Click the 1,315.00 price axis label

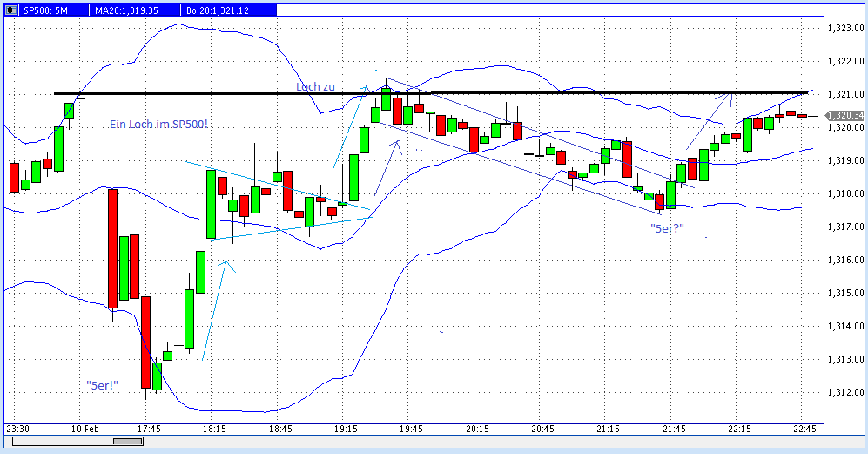(x=846, y=294)
